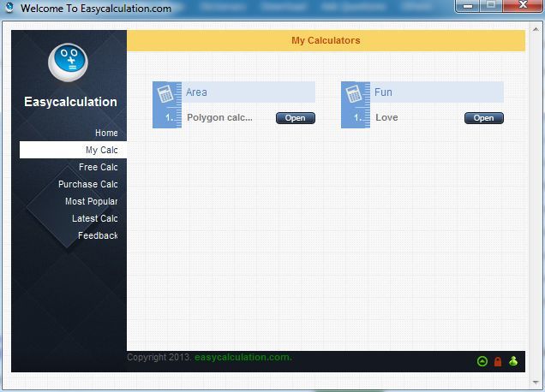545x392 pixels.
Task: Click the green circular arrow icon in footer
Action: 482,361
